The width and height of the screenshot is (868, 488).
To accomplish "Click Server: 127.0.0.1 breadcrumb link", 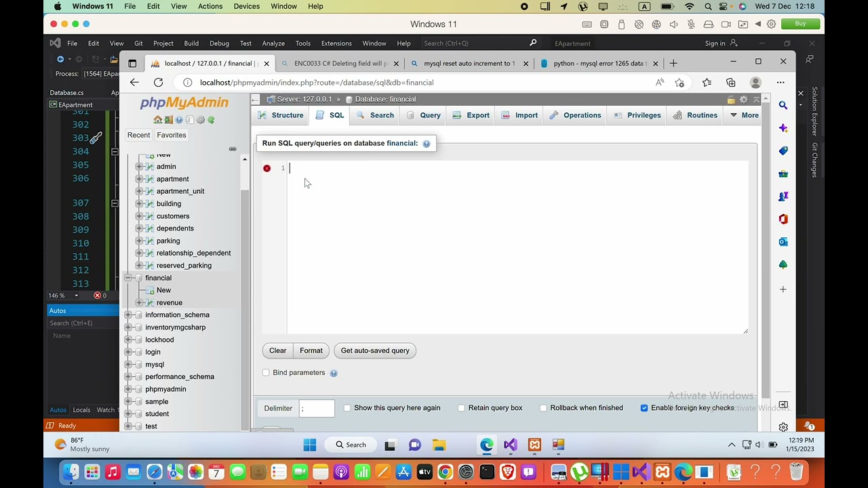I will [304, 100].
